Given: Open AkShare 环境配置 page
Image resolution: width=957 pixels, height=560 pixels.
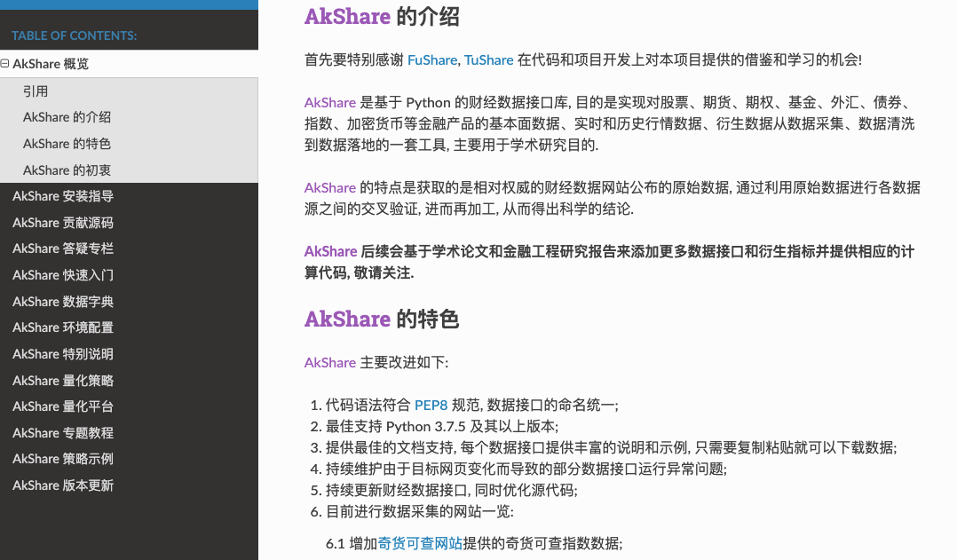Looking at the screenshot, I should point(63,327).
